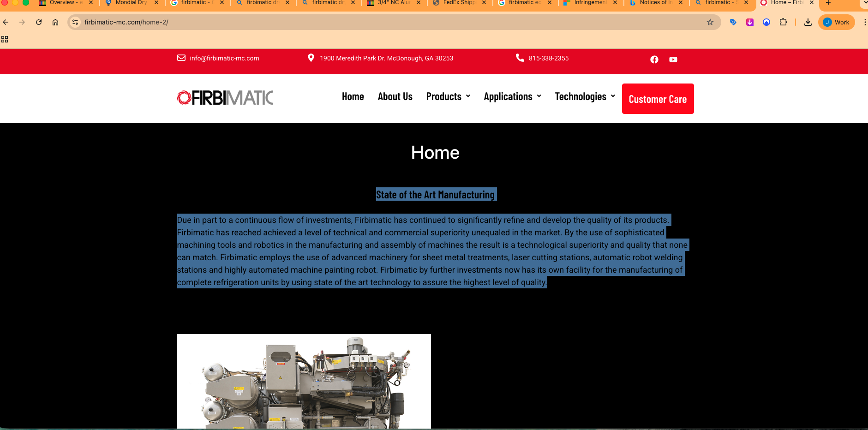Screen dimensions: 868x430
Task: Click the Customer Care button
Action: 658,99
